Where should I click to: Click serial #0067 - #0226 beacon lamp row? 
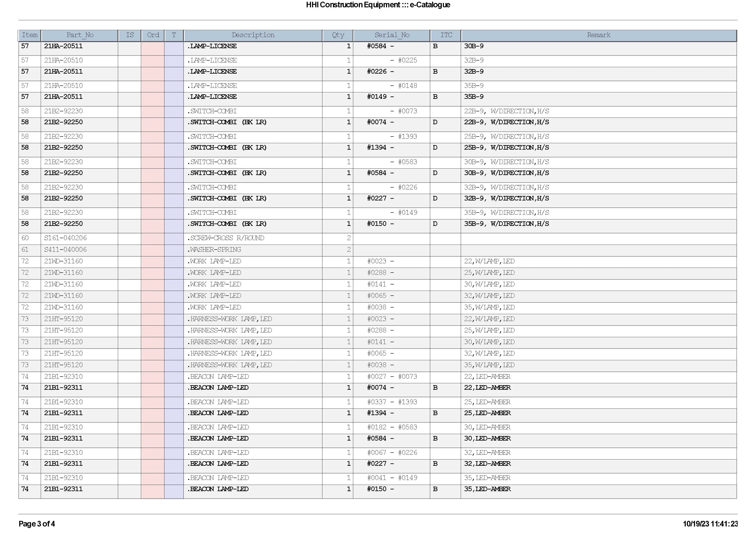(x=392, y=453)
